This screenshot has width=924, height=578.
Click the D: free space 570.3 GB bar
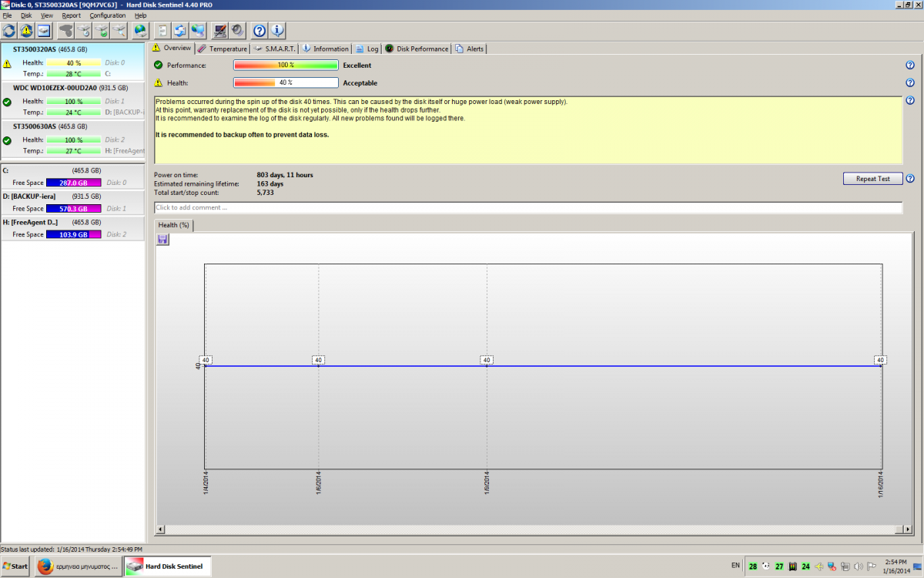73,209
